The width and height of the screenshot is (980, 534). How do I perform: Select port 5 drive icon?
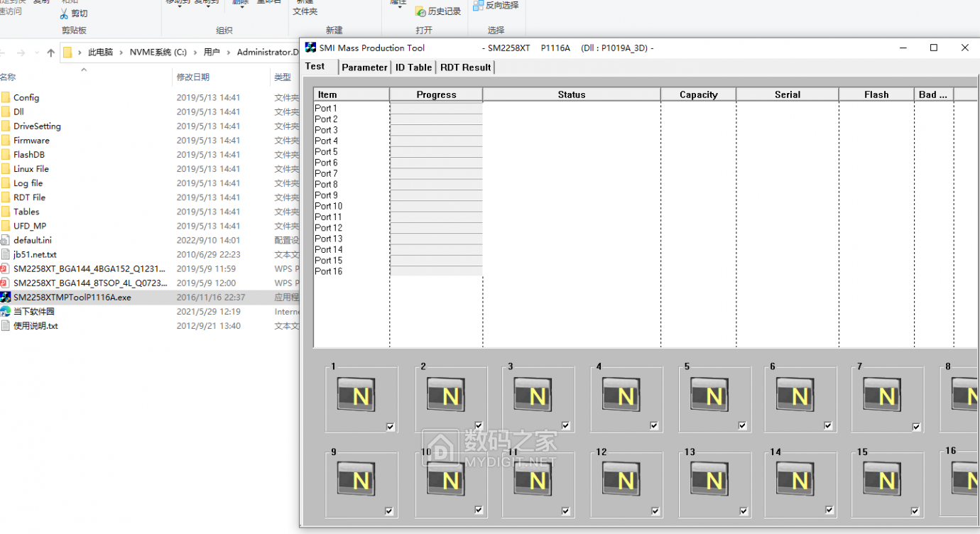709,395
